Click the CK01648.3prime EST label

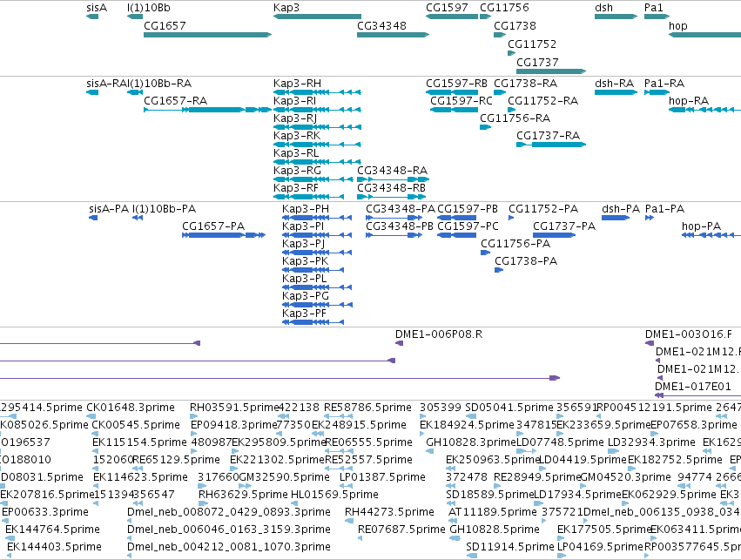[131, 408]
